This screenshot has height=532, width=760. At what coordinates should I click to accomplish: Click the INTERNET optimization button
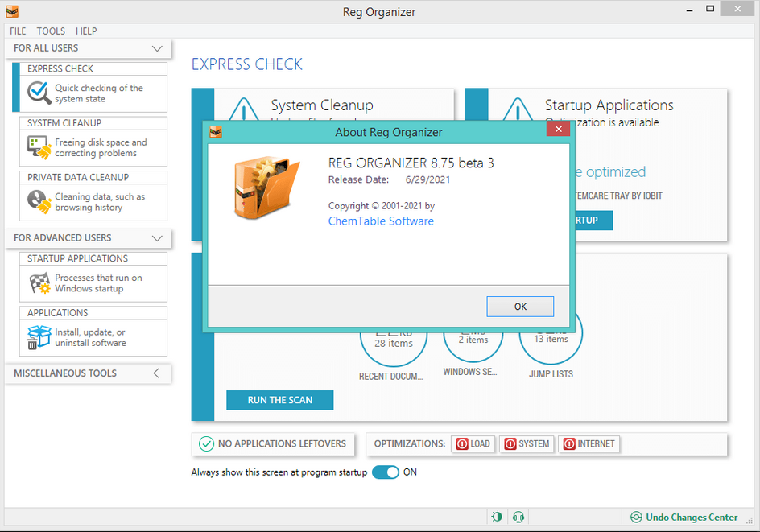coord(589,443)
